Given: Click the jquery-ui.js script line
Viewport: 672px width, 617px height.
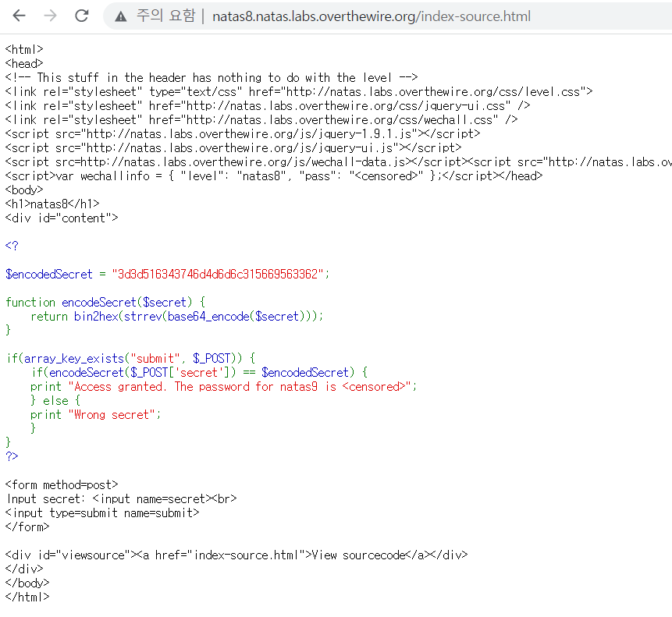Looking at the screenshot, I should point(233,148).
